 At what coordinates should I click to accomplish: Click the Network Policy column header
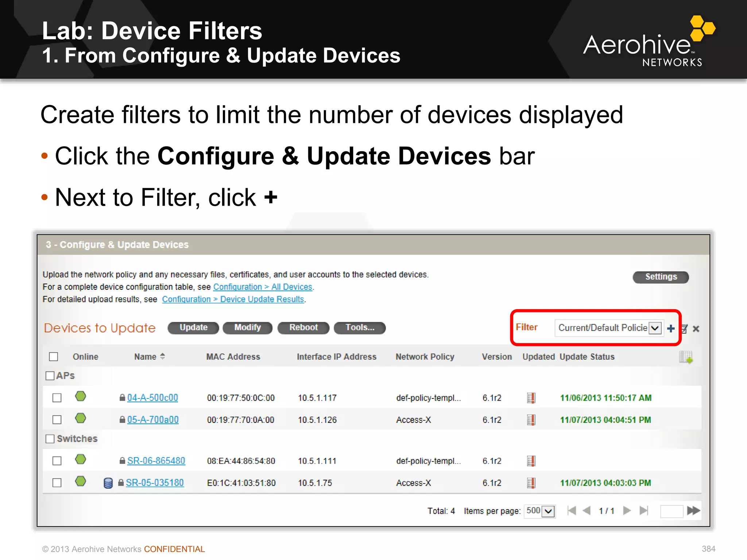click(425, 357)
